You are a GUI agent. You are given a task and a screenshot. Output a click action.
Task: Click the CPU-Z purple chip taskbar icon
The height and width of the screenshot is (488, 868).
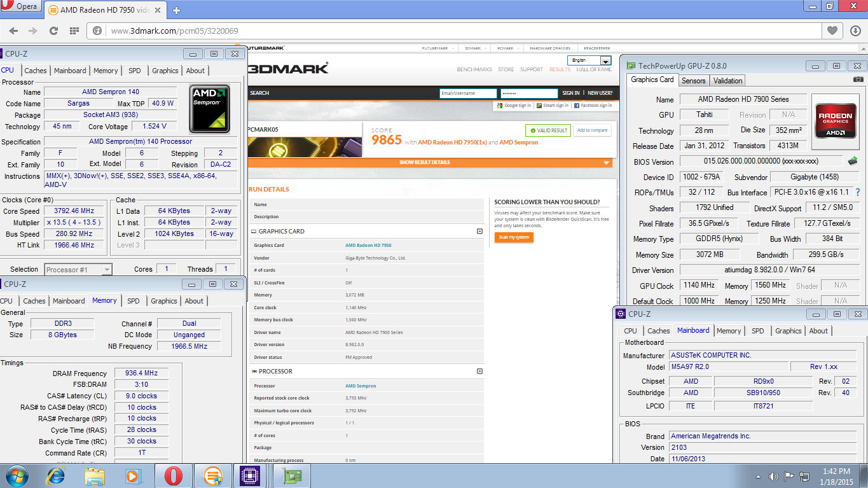click(x=250, y=476)
